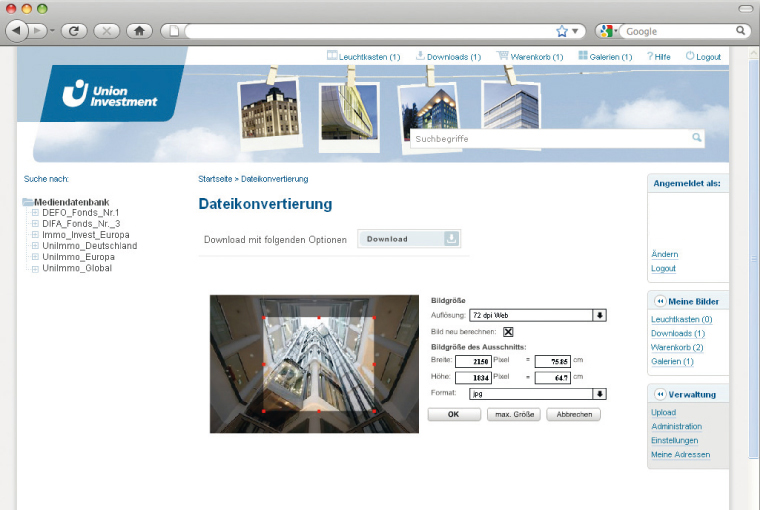The image size is (760, 510).
Task: Open the Auflösung dropdown
Action: click(600, 315)
